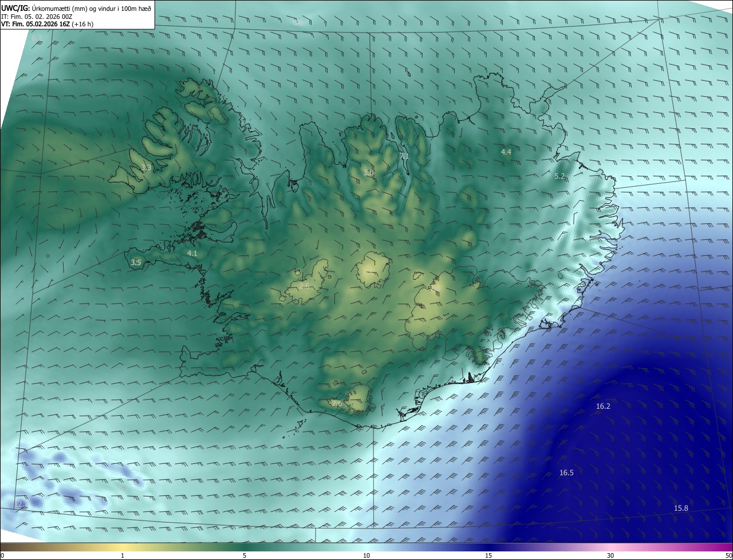Click the 4.4 value label on the map

[506, 152]
